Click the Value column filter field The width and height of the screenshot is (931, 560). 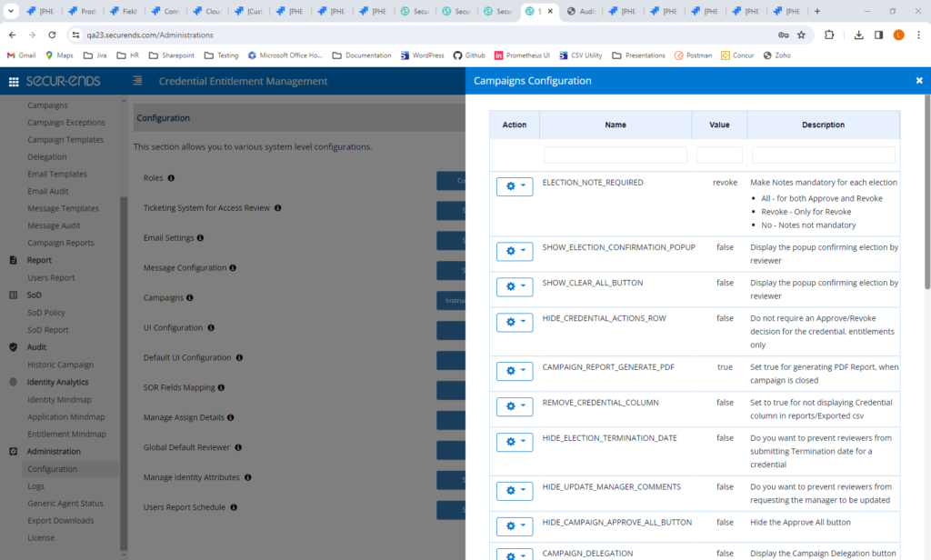point(719,155)
